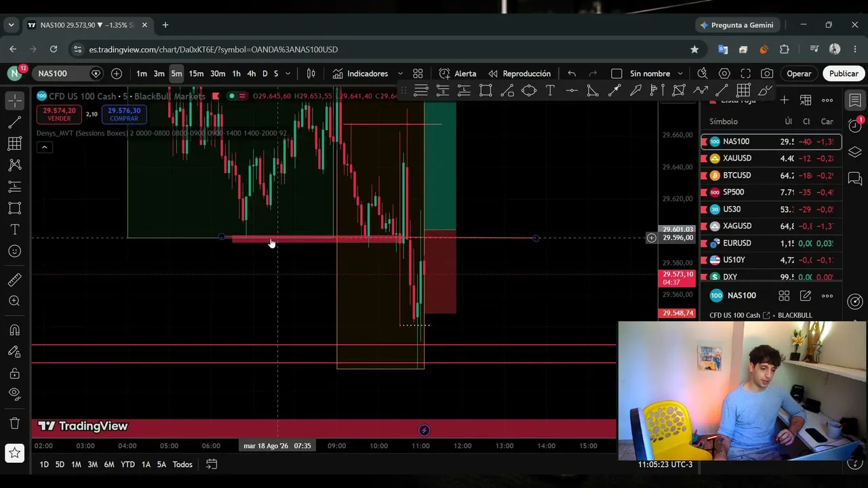This screenshot has height=488, width=868.
Task: Select the ruler measure tool
Action: (14, 279)
